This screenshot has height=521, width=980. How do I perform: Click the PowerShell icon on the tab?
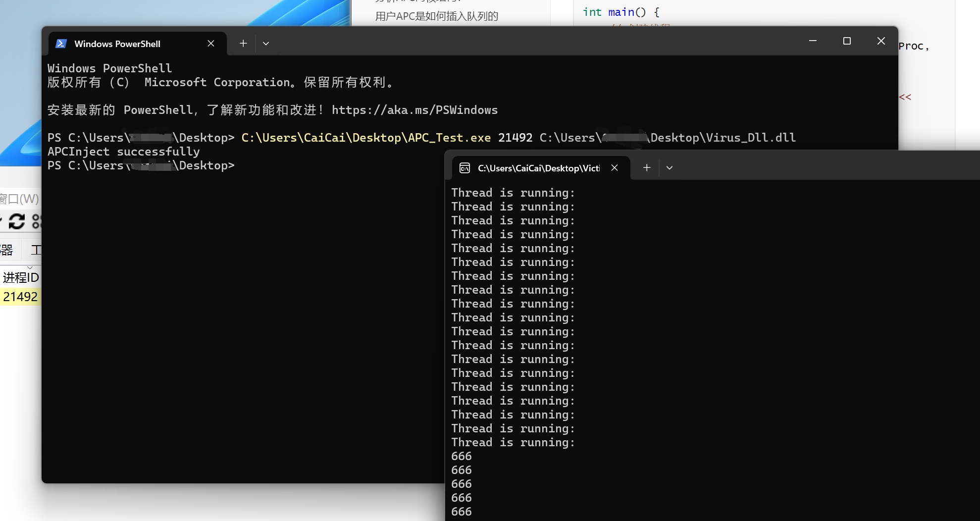tap(61, 44)
